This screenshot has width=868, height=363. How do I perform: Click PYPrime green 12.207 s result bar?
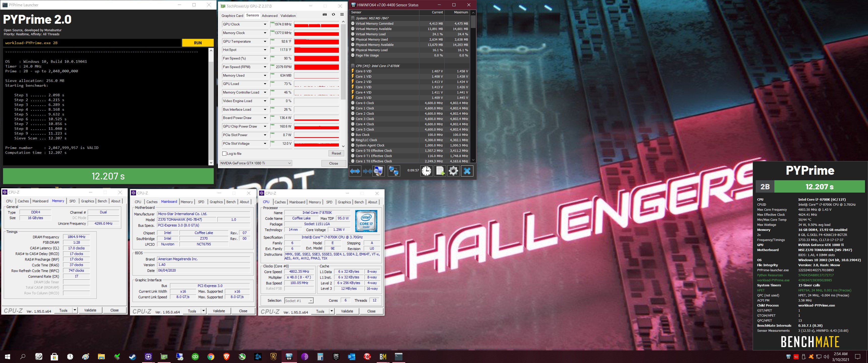(x=108, y=176)
